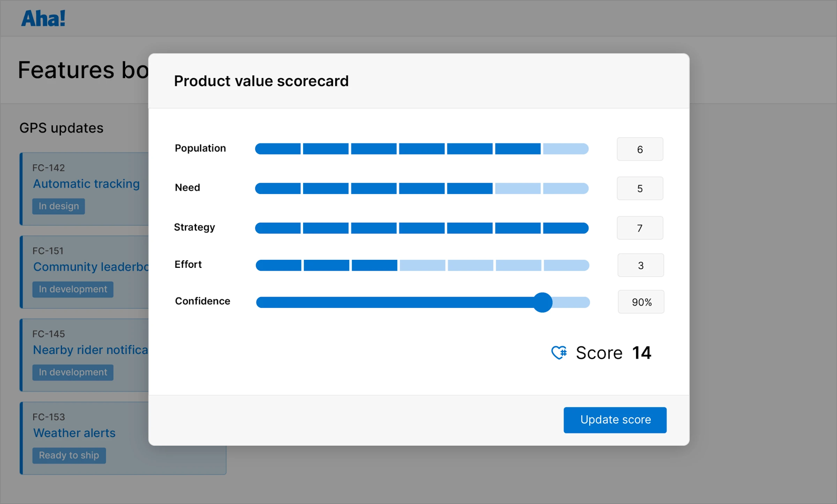Toggle the seventh Population segment
837x504 pixels.
coord(565,149)
